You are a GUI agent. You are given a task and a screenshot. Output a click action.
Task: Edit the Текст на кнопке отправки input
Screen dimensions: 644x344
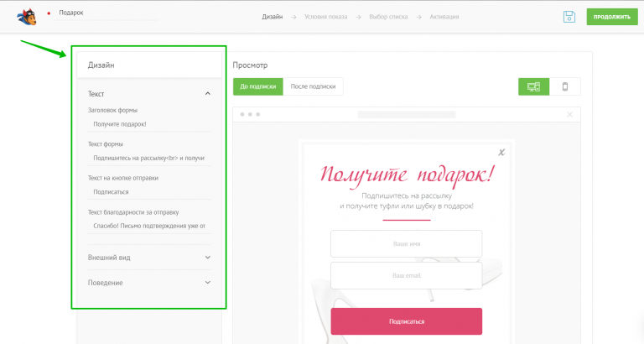coord(149,192)
